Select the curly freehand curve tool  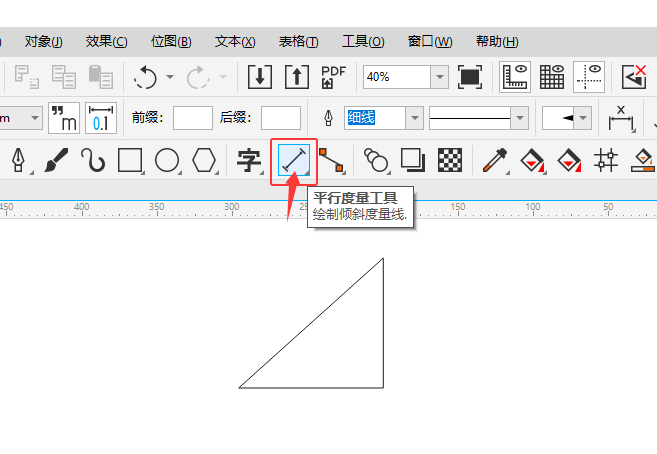tap(93, 160)
